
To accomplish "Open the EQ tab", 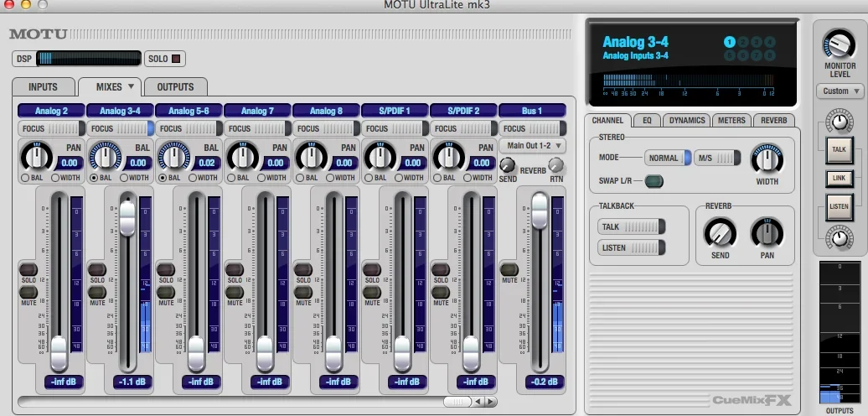I will pos(646,120).
